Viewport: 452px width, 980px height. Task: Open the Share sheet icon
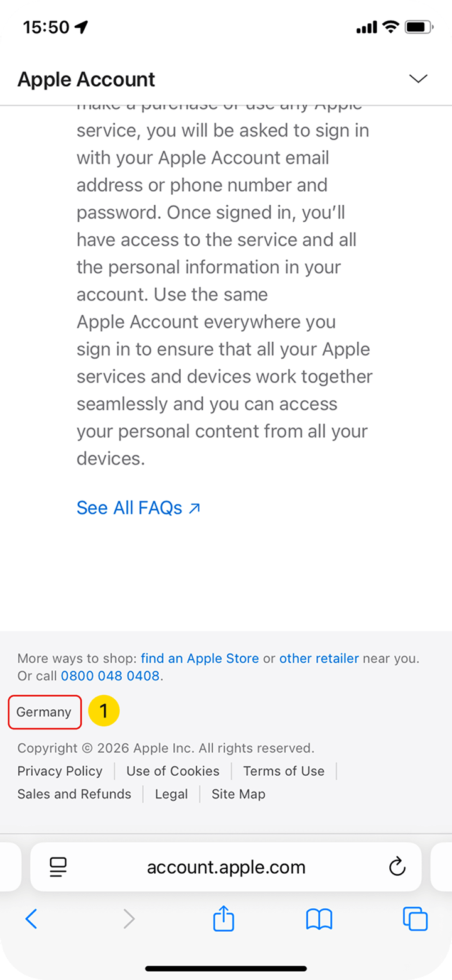click(223, 918)
